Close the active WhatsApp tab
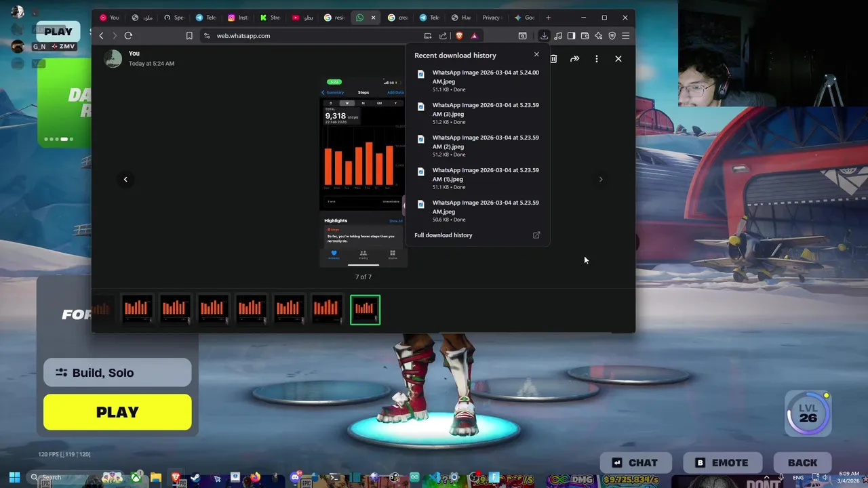868x488 pixels. tap(373, 18)
